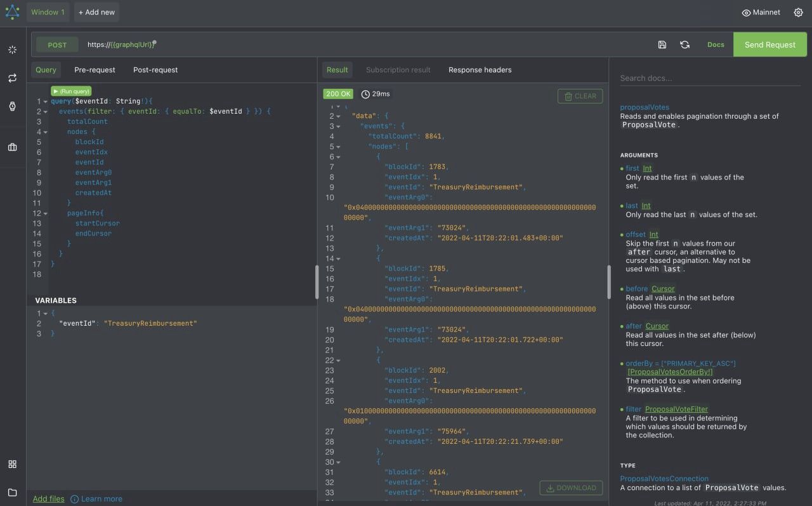
Task: Toggle the Docs panel
Action: click(x=716, y=44)
